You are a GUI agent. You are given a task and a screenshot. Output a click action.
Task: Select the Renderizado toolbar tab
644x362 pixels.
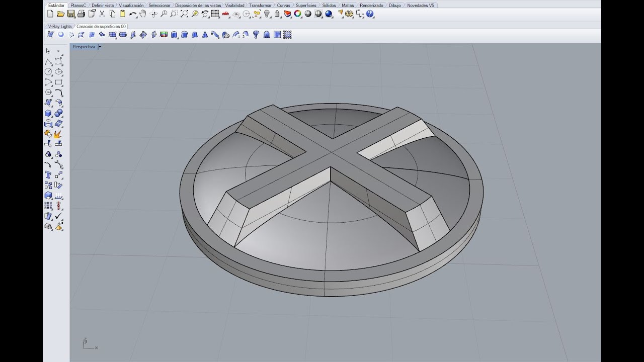click(x=371, y=6)
